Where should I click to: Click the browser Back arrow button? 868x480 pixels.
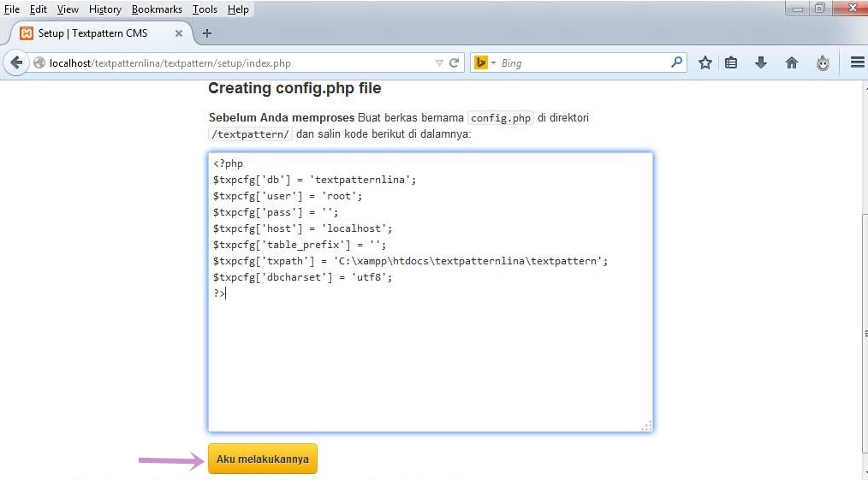(16, 62)
